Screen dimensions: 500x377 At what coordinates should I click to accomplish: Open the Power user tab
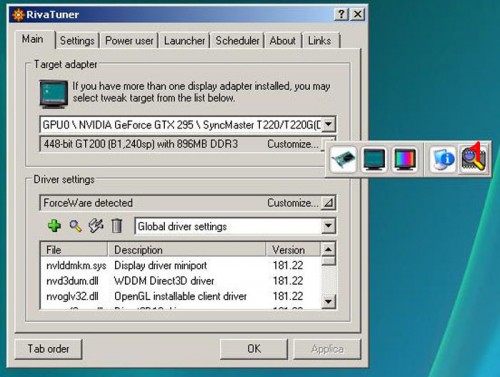click(129, 41)
